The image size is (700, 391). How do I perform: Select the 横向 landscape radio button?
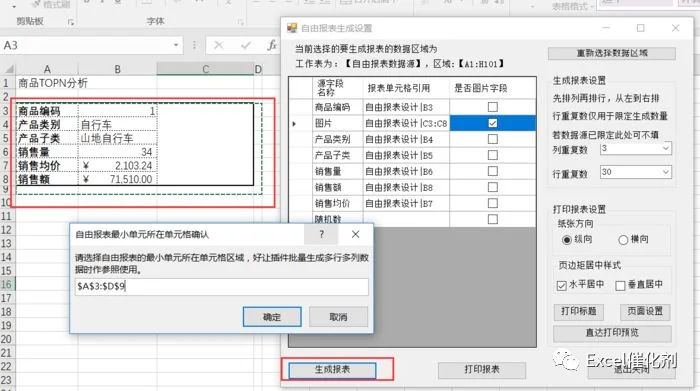click(623, 240)
